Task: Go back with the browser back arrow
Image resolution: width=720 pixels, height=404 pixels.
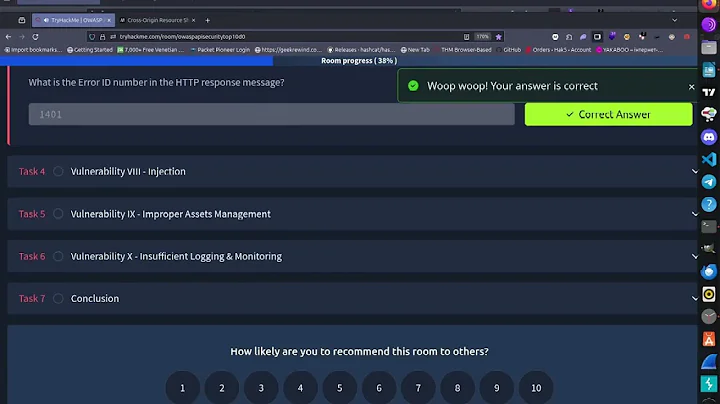Action: click(8, 37)
